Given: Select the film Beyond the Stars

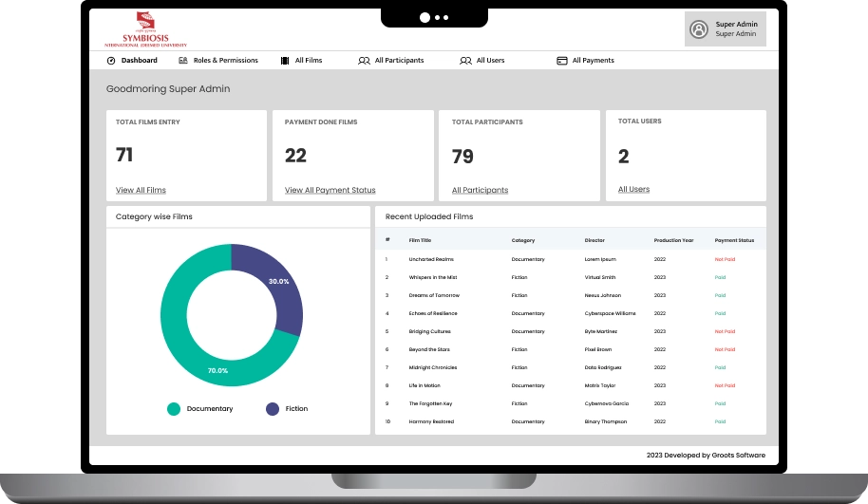Looking at the screenshot, I should (429, 349).
